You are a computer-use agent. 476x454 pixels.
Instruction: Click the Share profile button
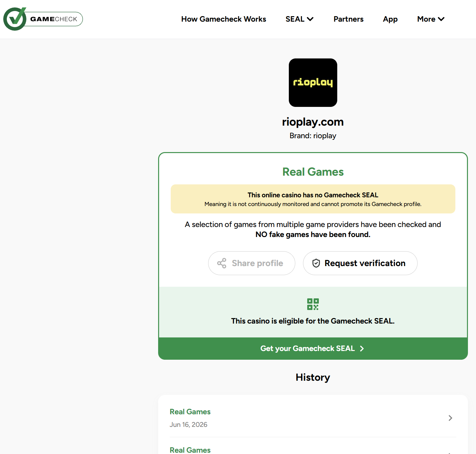[x=252, y=263]
